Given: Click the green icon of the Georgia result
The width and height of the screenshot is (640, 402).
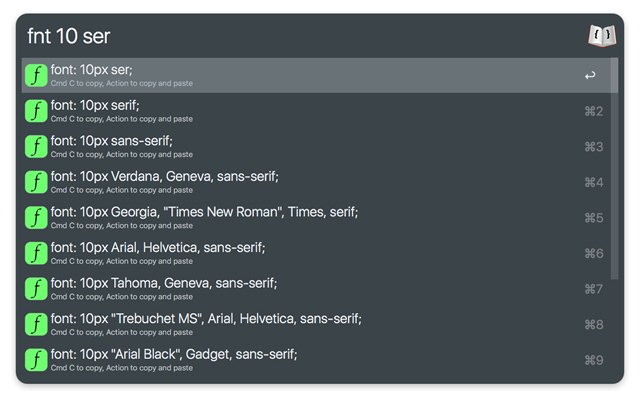Looking at the screenshot, I should (36, 217).
